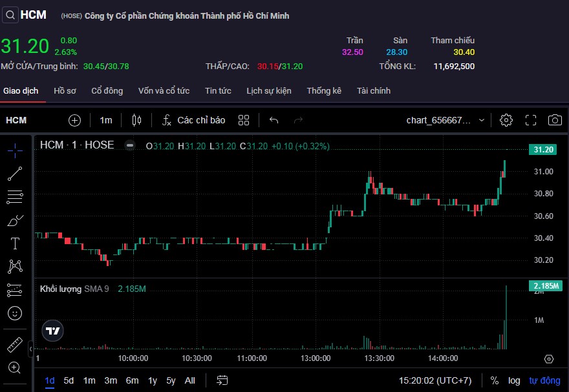Switch to the Tin tức tab

(218, 90)
